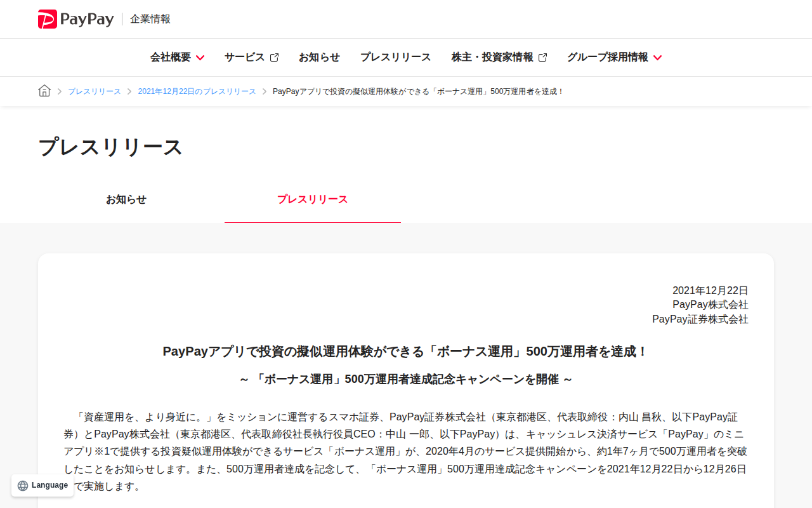The image size is (812, 508).
Task: Click the last breadcrumb item with the article title
Action: tap(419, 91)
